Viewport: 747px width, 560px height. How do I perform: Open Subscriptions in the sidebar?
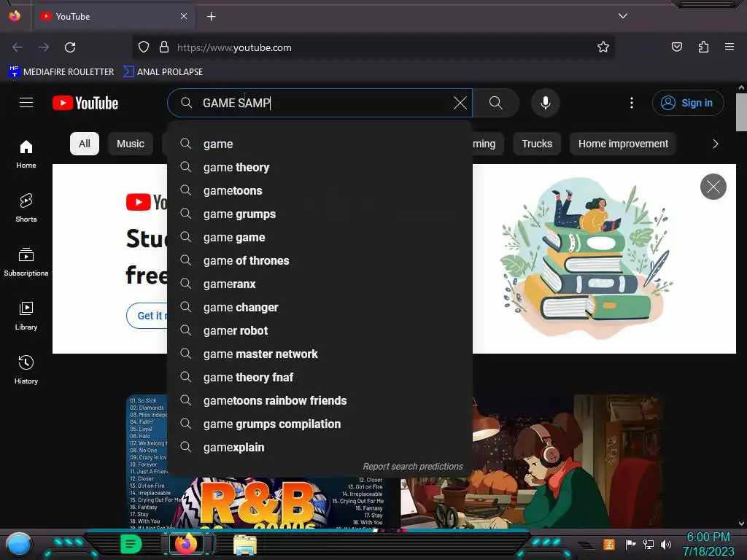point(26,262)
